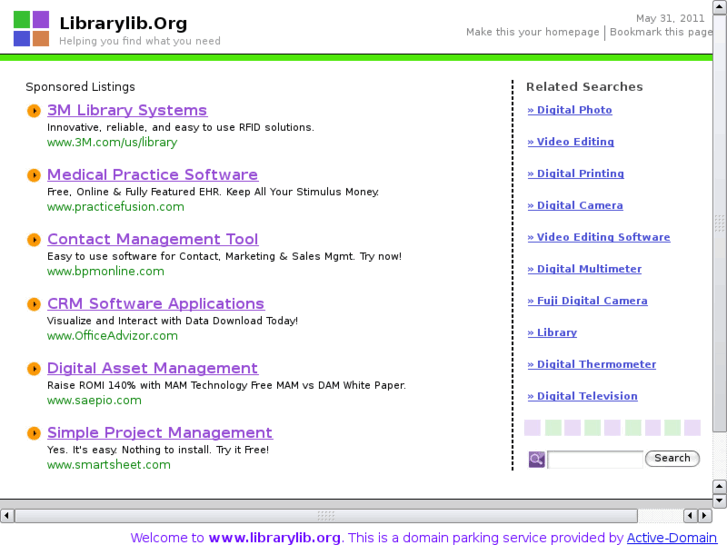
Task: Focus the search text field
Action: click(595, 459)
